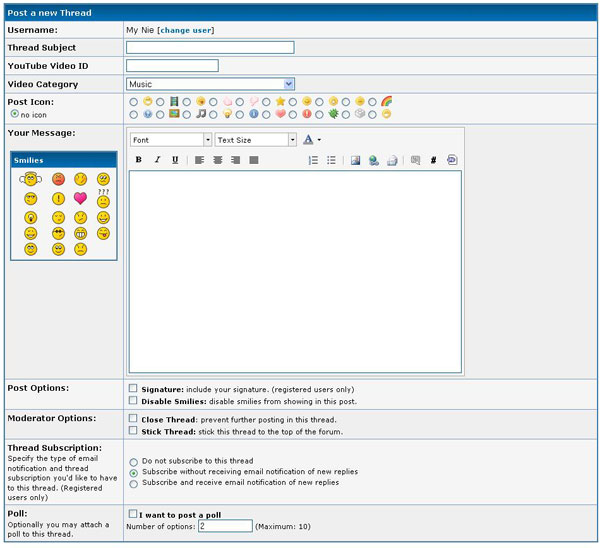This screenshot has width=600, height=548.
Task: Insert the red angry smiley
Action: [58, 179]
